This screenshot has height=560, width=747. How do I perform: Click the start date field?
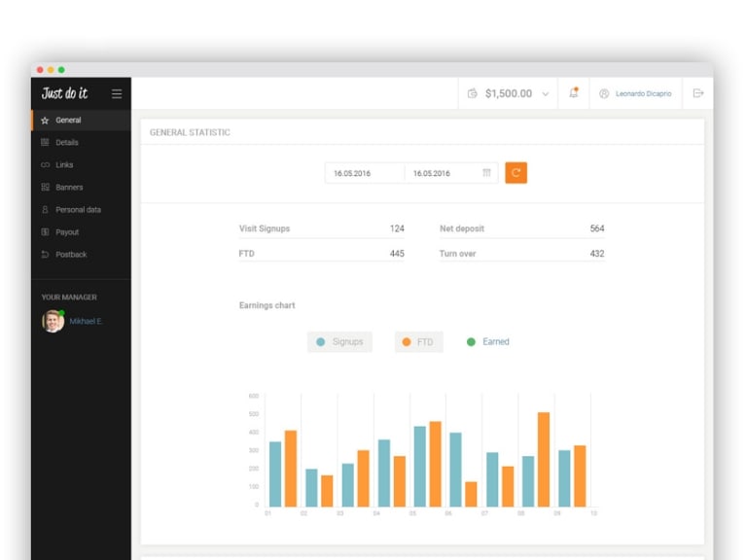pyautogui.click(x=364, y=173)
